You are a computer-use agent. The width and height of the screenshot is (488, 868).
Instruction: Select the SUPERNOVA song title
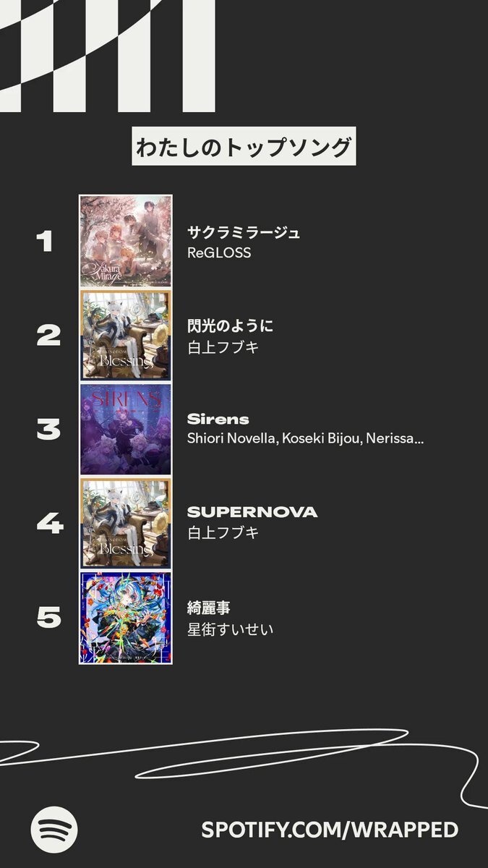tap(252, 512)
